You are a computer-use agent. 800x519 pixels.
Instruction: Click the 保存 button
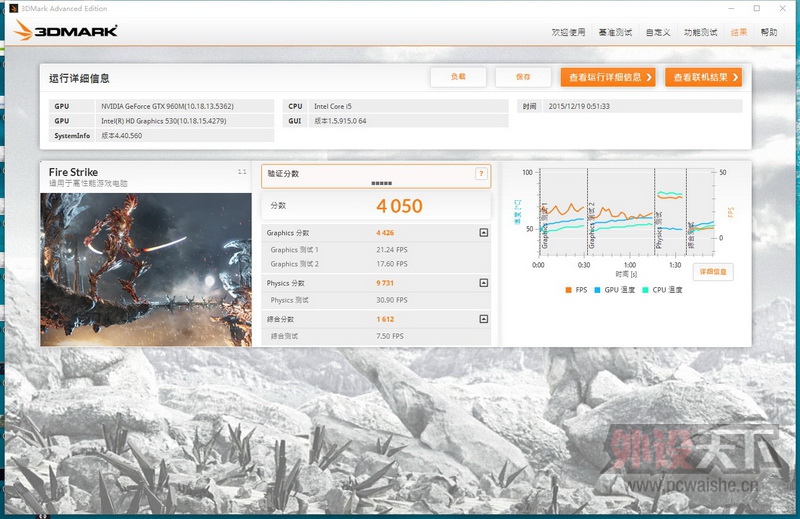pos(523,77)
